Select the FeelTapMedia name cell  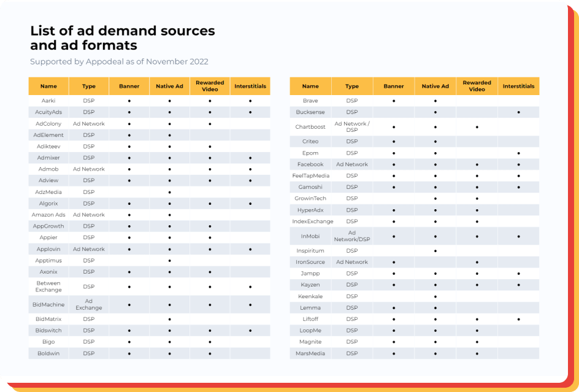tap(310, 176)
